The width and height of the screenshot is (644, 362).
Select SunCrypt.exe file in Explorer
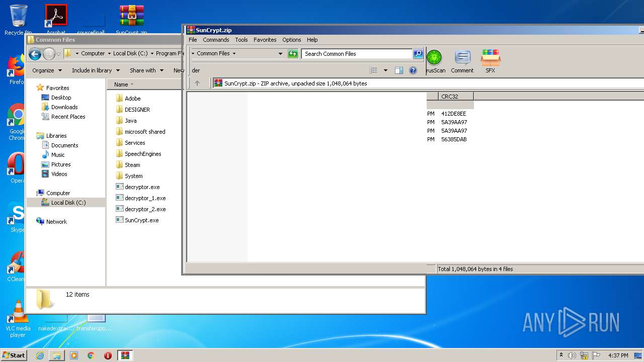pos(141,220)
